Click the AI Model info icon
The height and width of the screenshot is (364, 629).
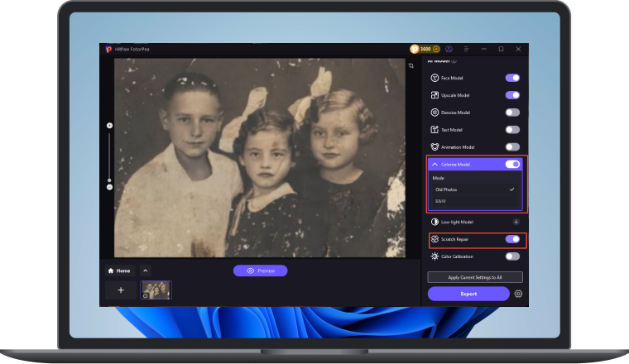[x=453, y=61]
